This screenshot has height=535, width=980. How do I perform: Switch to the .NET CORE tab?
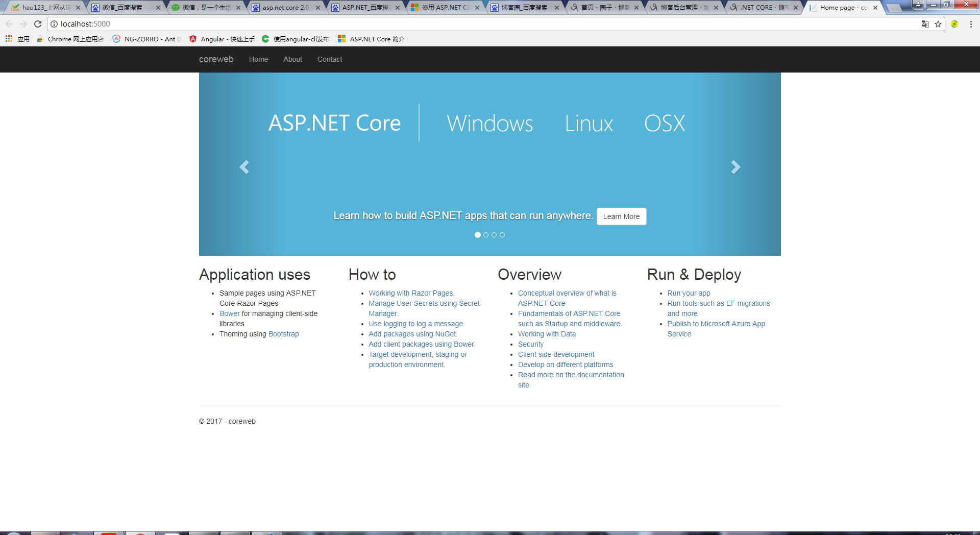pyautogui.click(x=765, y=8)
